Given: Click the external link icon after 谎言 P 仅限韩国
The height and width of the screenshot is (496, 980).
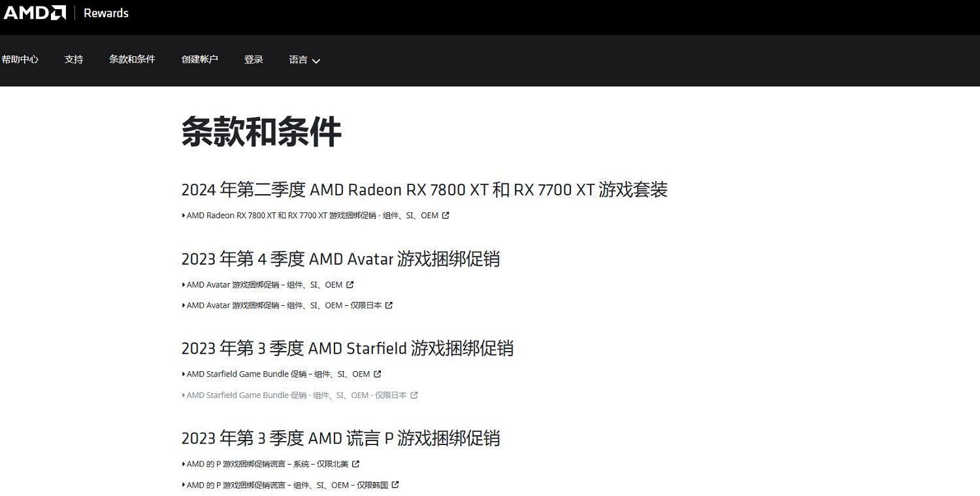Looking at the screenshot, I should click(x=395, y=485).
